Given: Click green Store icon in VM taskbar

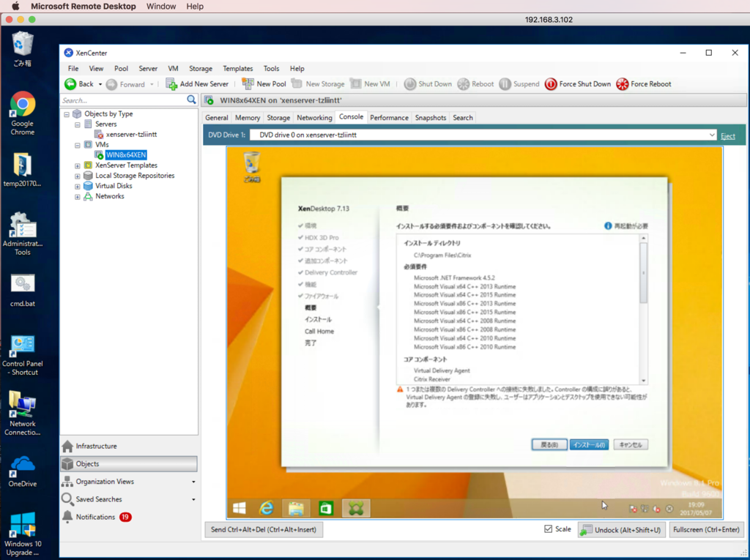Looking at the screenshot, I should (326, 508).
